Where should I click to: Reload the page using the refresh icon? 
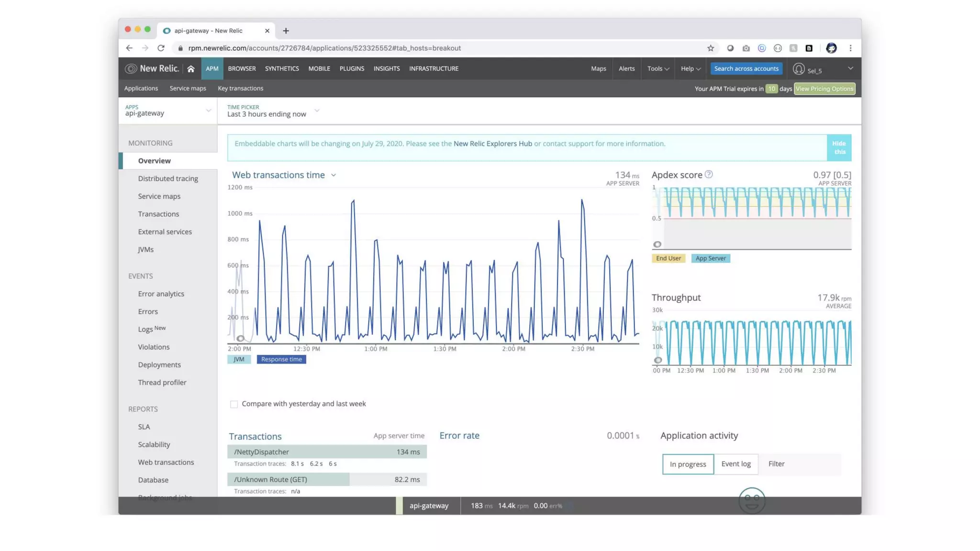(x=161, y=48)
